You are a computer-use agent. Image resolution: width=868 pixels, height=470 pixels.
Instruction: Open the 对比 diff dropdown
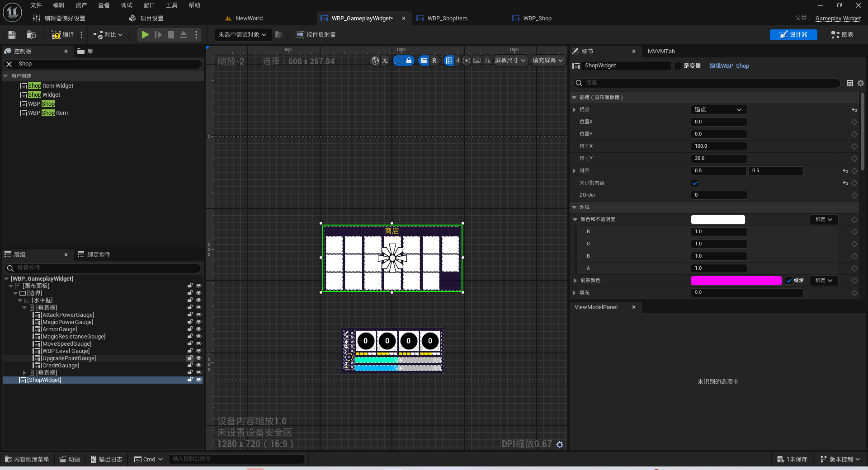(108, 35)
